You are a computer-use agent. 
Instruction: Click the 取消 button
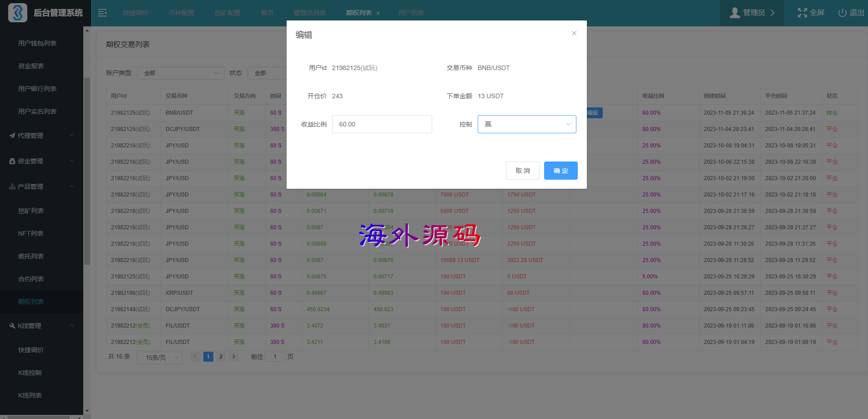click(x=523, y=171)
